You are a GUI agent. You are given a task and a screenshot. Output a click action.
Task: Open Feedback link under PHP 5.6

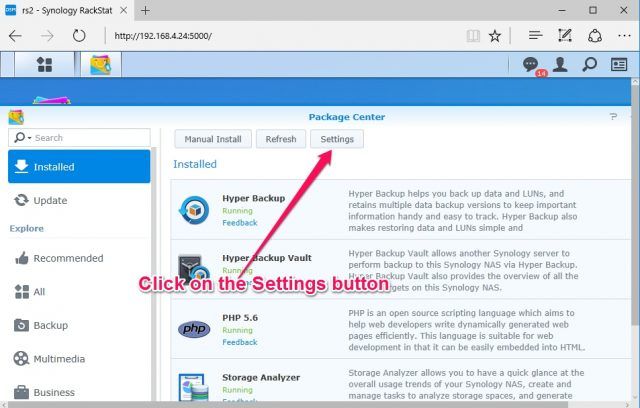240,342
